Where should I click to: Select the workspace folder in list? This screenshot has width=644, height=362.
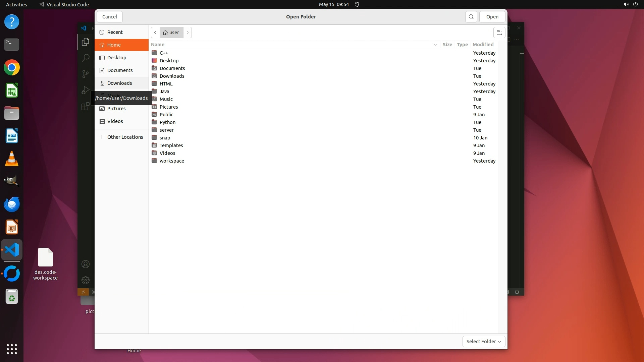172,161
